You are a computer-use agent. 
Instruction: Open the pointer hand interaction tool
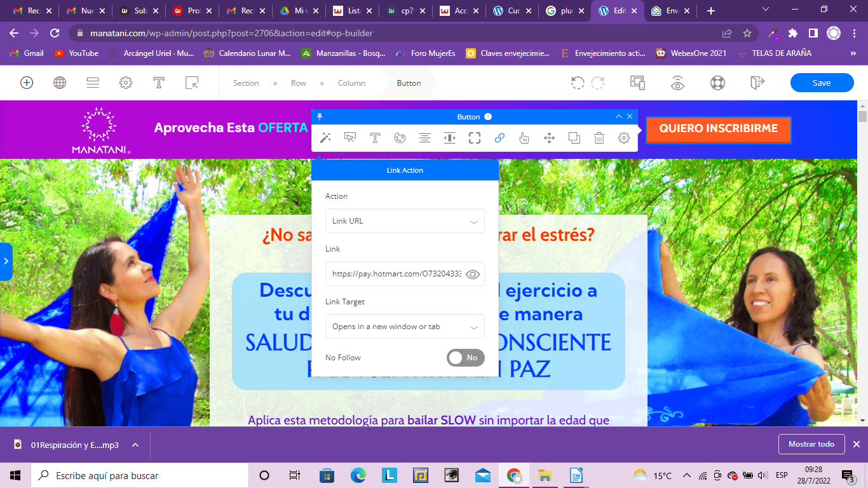[524, 138]
